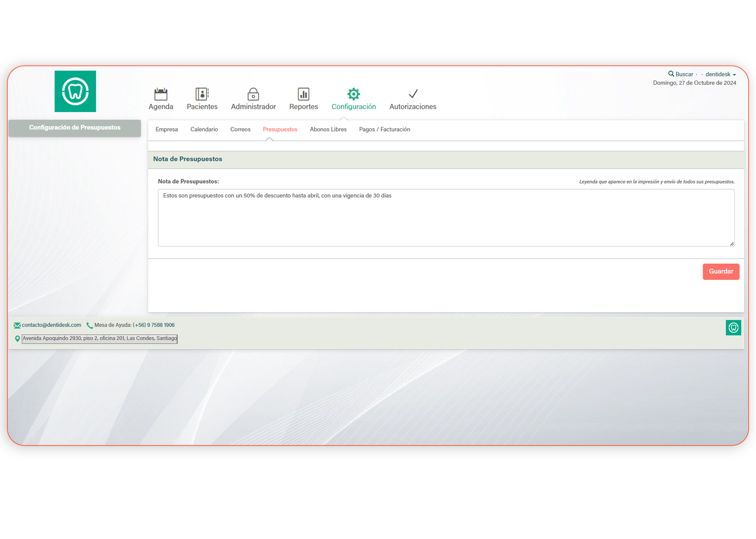Click inside the Nota de Presupuestos text area

click(445, 219)
